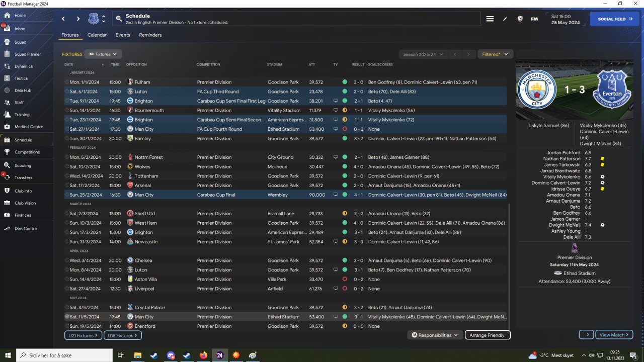Viewport: 644px width, 362px height.
Task: Open the Club Vision icon
Action: [7, 203]
